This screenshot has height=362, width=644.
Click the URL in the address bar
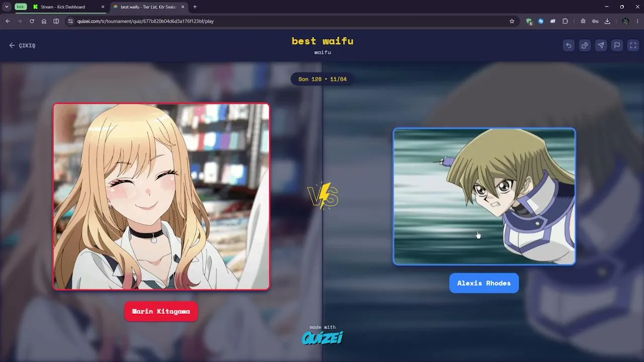[145, 21]
